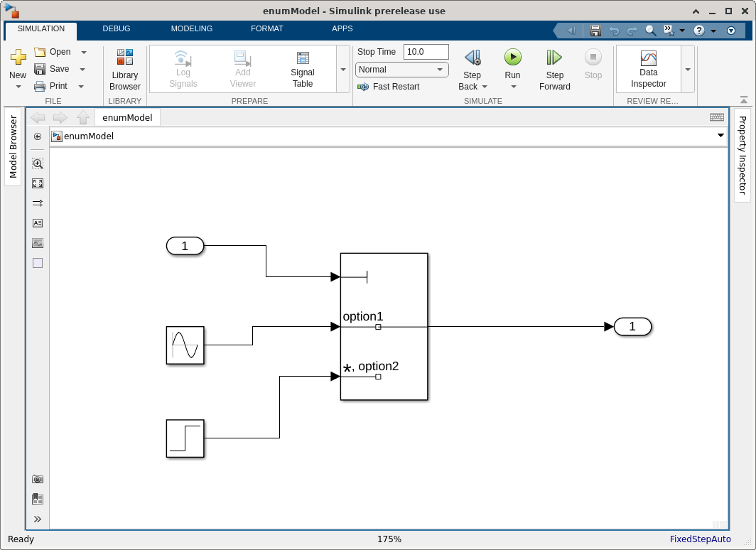Click the Up to Parent arrow
This screenshot has width=756, height=550.
click(x=83, y=118)
